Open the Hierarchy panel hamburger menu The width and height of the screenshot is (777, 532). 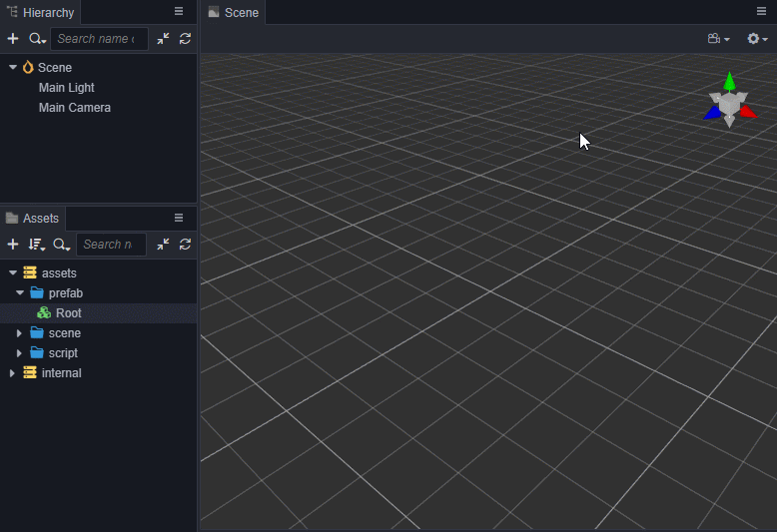[179, 12]
